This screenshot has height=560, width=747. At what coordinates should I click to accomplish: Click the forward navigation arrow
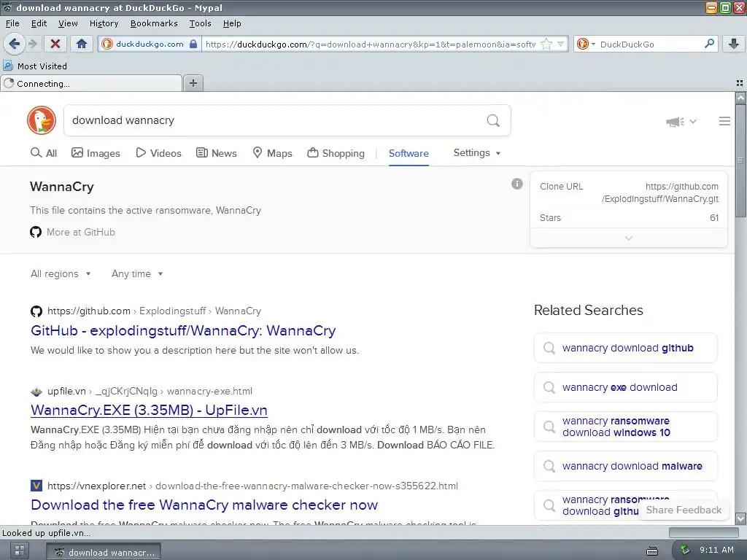33,44
